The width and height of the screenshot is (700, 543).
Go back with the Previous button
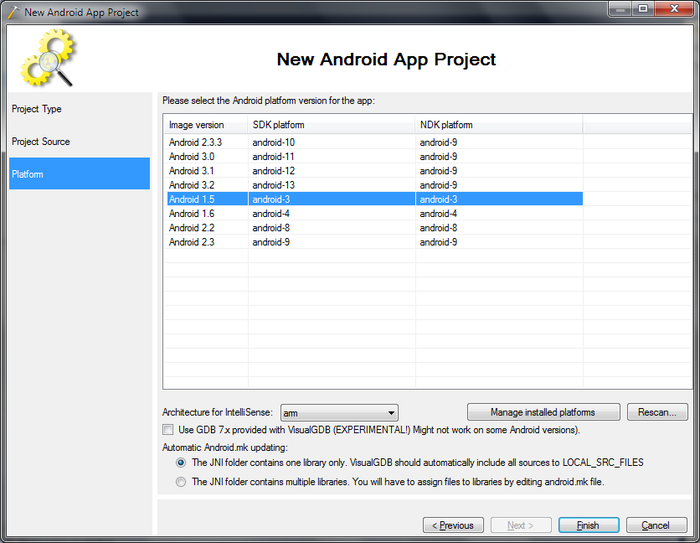coord(453,525)
